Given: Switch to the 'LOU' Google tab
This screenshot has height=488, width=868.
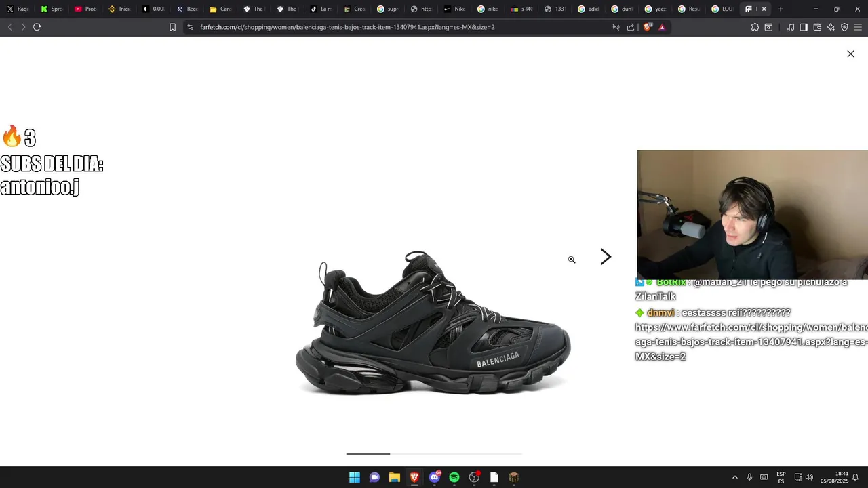Looking at the screenshot, I should click(x=723, y=9).
